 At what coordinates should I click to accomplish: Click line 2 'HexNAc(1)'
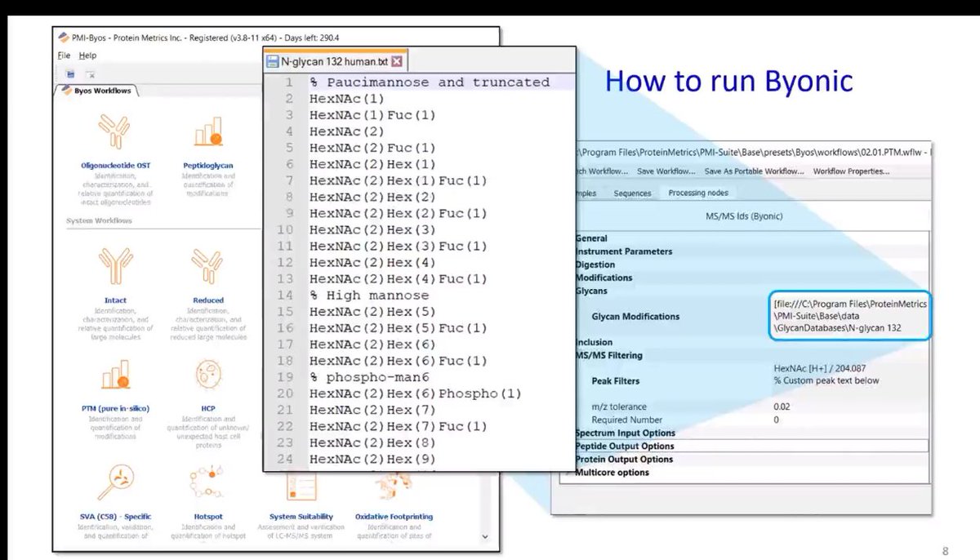point(348,99)
